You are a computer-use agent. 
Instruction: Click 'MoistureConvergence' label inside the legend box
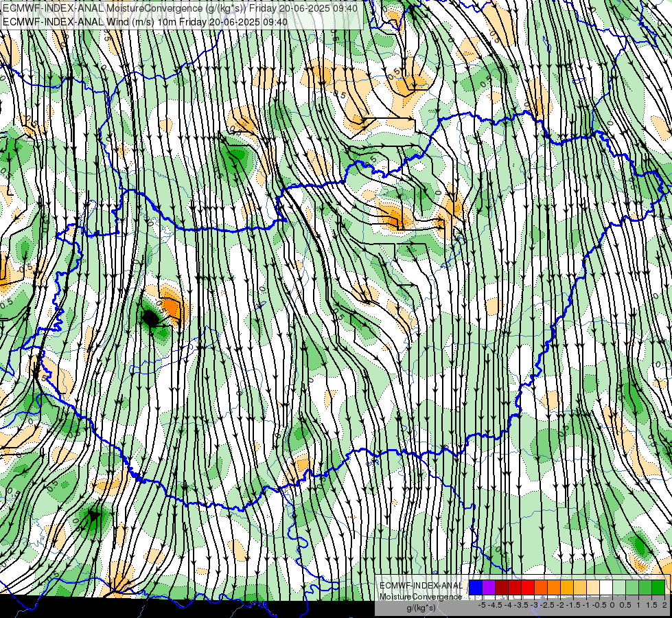(x=421, y=597)
